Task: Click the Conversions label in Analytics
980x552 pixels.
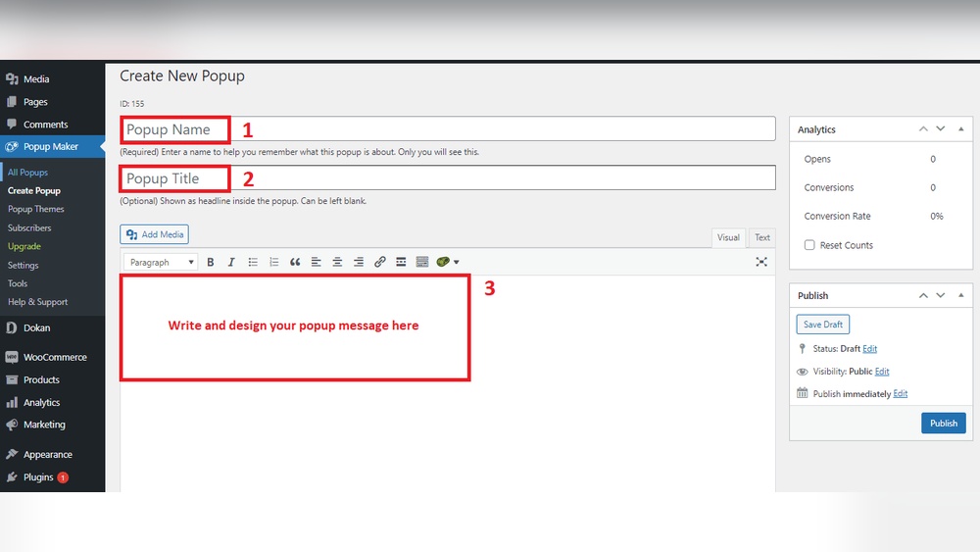Action: pos(828,187)
